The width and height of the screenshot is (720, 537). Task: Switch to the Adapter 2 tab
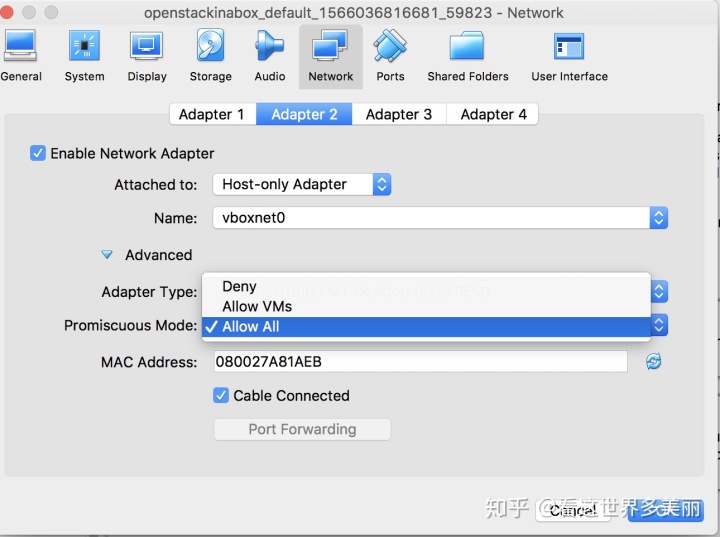[304, 114]
